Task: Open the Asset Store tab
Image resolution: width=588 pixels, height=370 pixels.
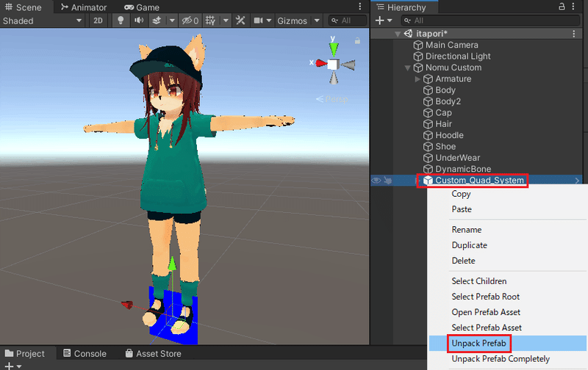Action: point(154,354)
